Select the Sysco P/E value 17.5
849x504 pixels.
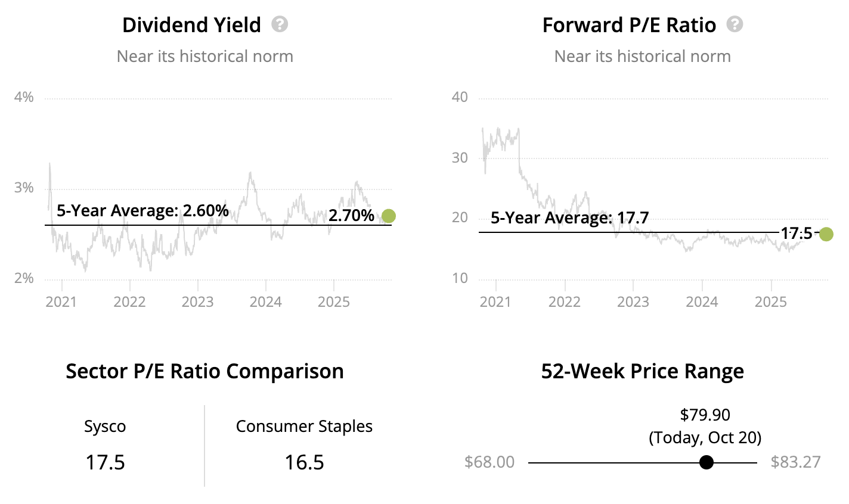pyautogui.click(x=105, y=462)
